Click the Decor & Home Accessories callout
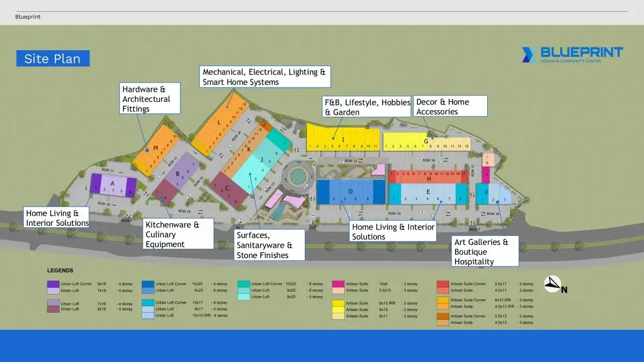The image size is (644, 362). (x=450, y=106)
